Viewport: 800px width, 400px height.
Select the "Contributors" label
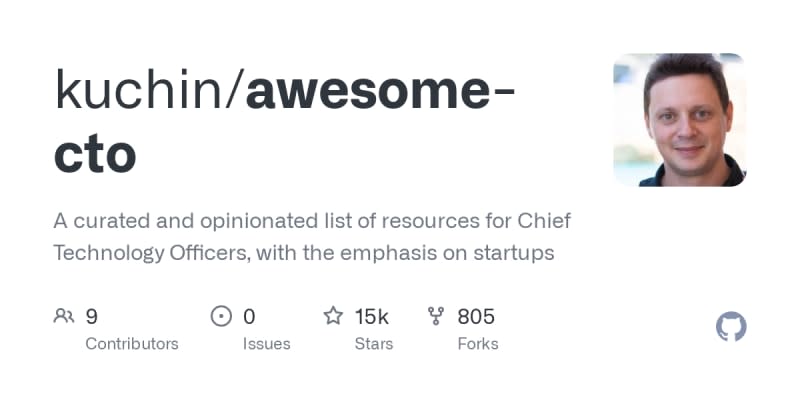[x=132, y=344]
